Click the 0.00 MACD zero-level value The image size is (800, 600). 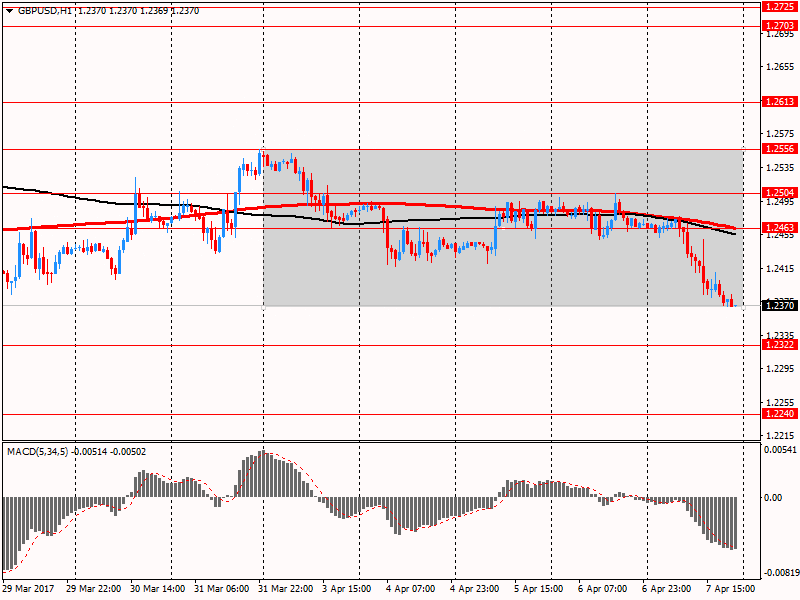[773, 497]
